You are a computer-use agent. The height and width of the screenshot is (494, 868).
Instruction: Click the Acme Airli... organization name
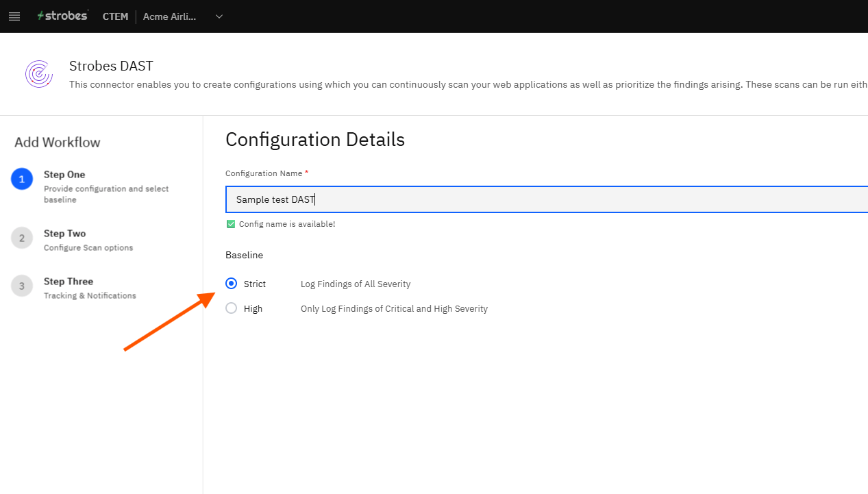(169, 16)
